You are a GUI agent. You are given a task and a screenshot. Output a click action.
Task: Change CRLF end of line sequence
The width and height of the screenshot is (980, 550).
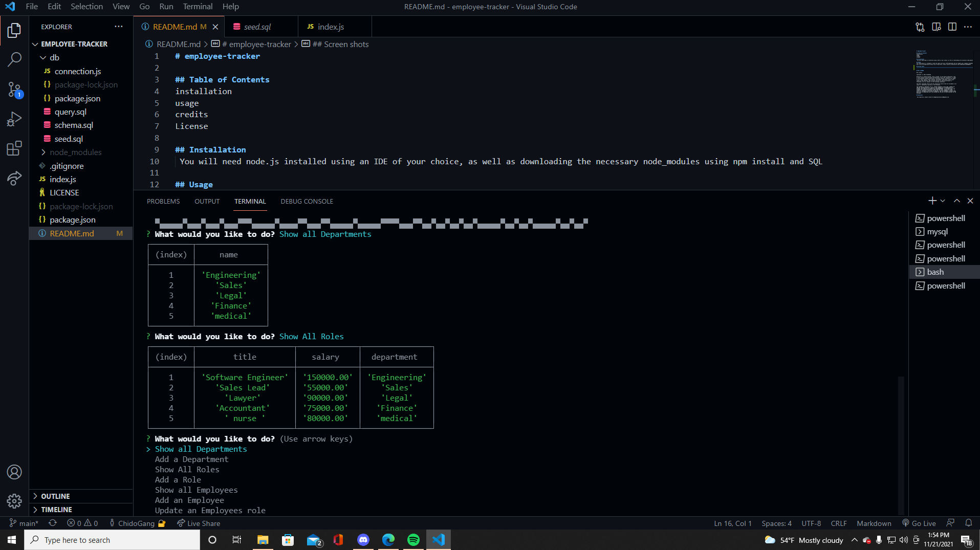pos(839,523)
